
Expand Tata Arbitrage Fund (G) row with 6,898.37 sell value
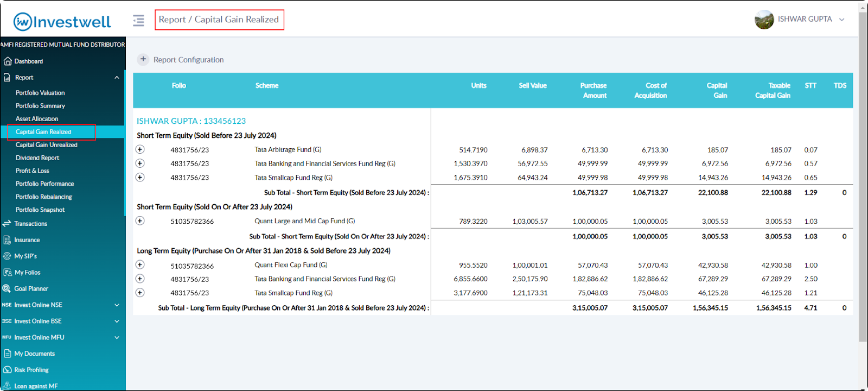140,149
